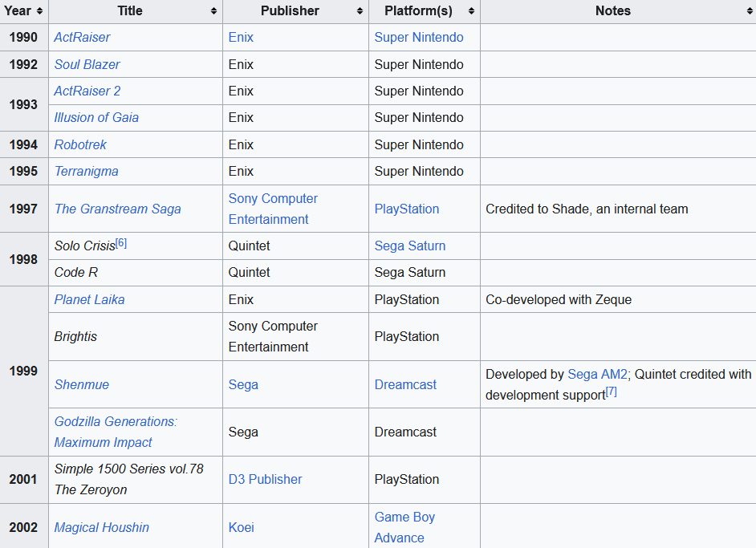Sort table by Notes column arrows

[750, 11]
